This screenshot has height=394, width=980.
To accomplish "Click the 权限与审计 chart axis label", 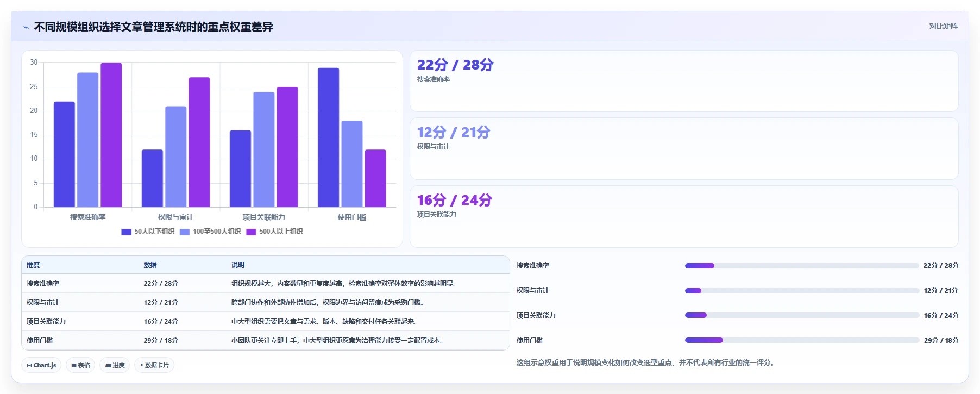I will [175, 217].
